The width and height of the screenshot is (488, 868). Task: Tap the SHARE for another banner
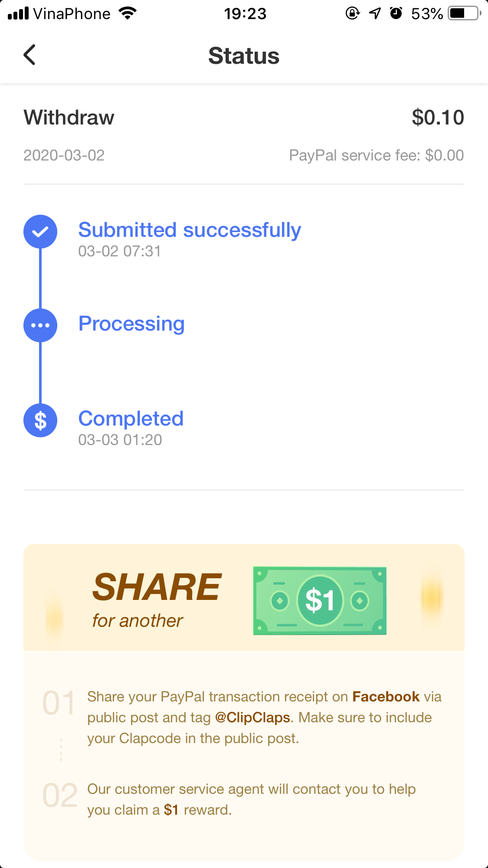click(x=157, y=599)
